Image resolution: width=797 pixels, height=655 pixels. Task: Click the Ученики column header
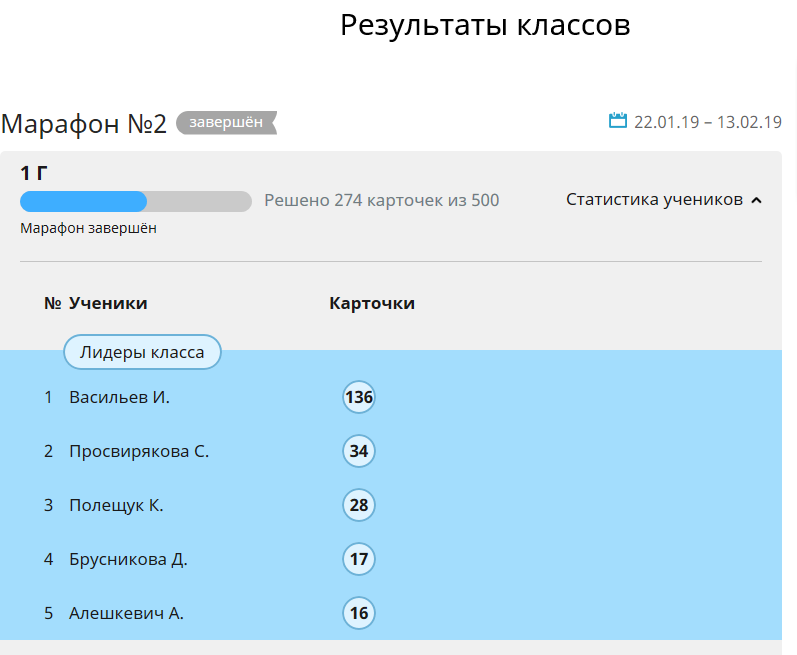(x=108, y=303)
